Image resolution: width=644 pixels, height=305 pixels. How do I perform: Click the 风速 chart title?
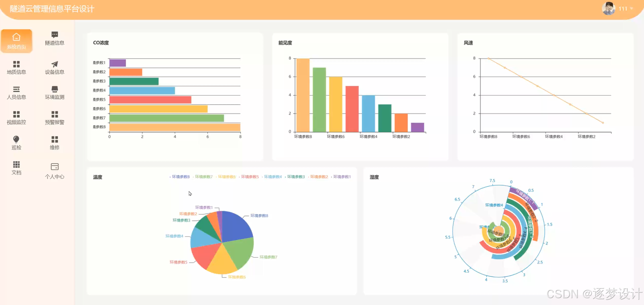pos(468,43)
